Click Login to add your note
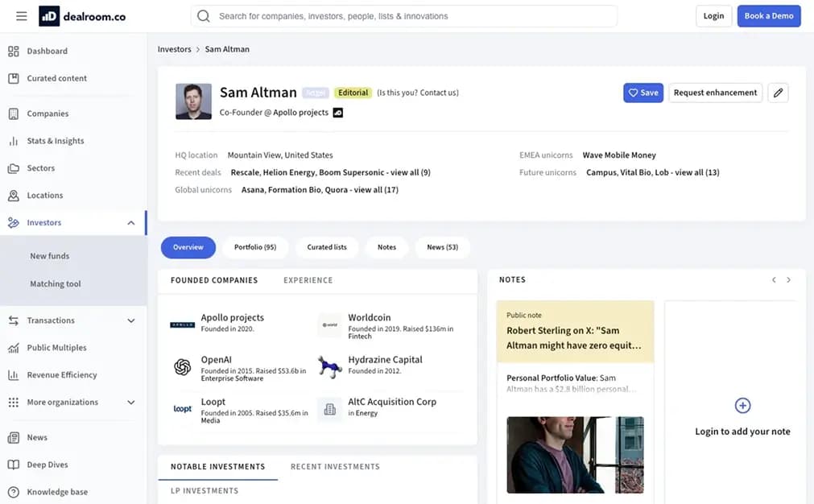 [x=742, y=432]
